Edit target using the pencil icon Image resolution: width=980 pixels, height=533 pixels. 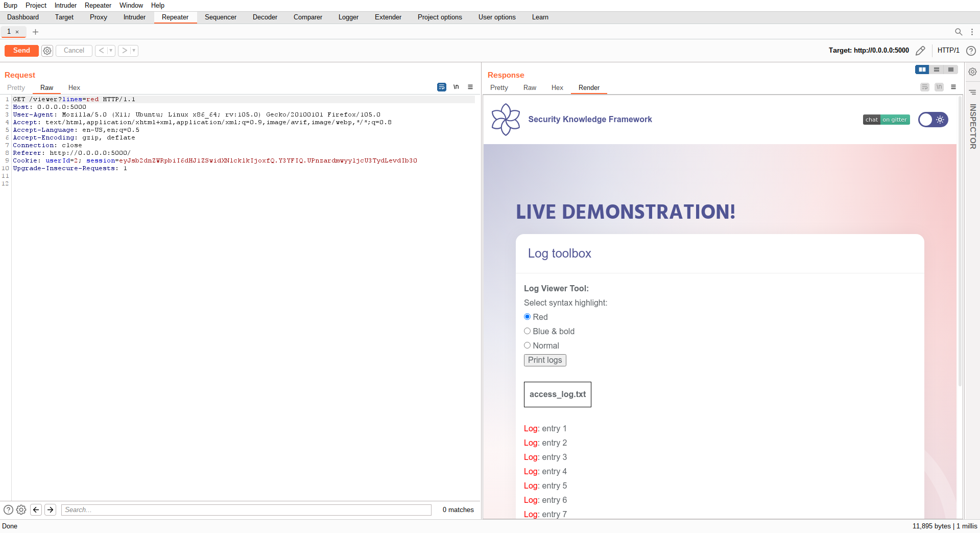(920, 51)
